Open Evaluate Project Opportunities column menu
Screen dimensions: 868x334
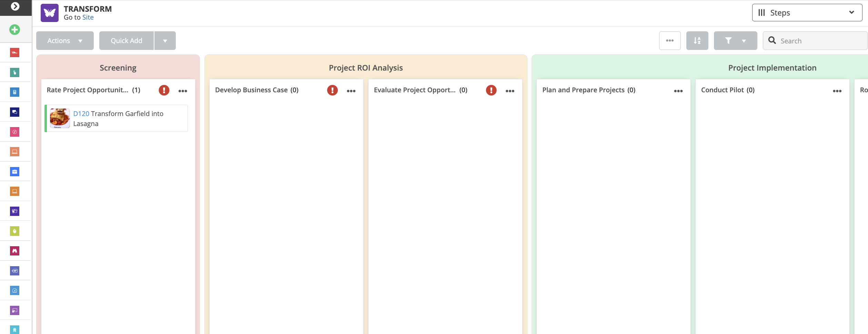click(510, 91)
